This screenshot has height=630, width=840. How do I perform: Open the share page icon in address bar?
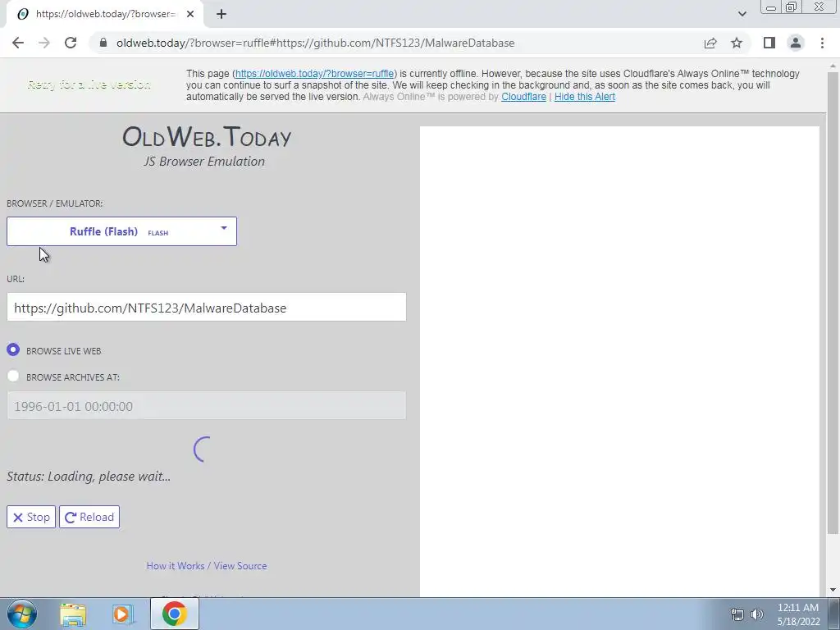(710, 43)
